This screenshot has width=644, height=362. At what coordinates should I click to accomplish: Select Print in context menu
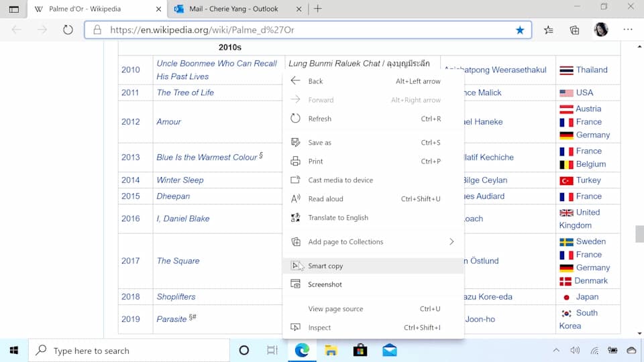[373, 162]
